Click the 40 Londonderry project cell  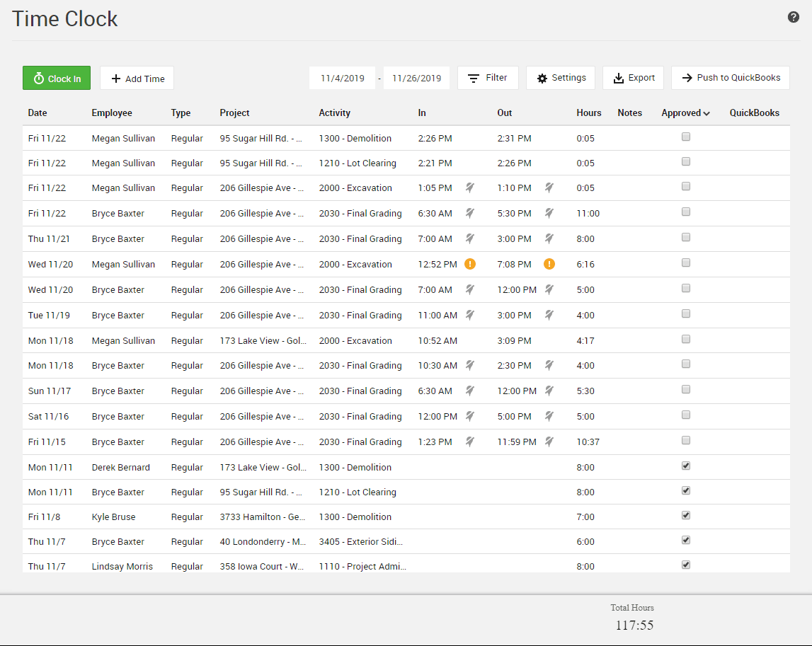coord(263,541)
